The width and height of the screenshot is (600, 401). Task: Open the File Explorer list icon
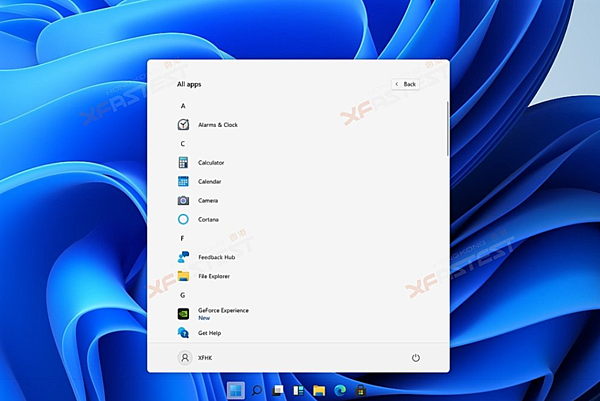(183, 276)
